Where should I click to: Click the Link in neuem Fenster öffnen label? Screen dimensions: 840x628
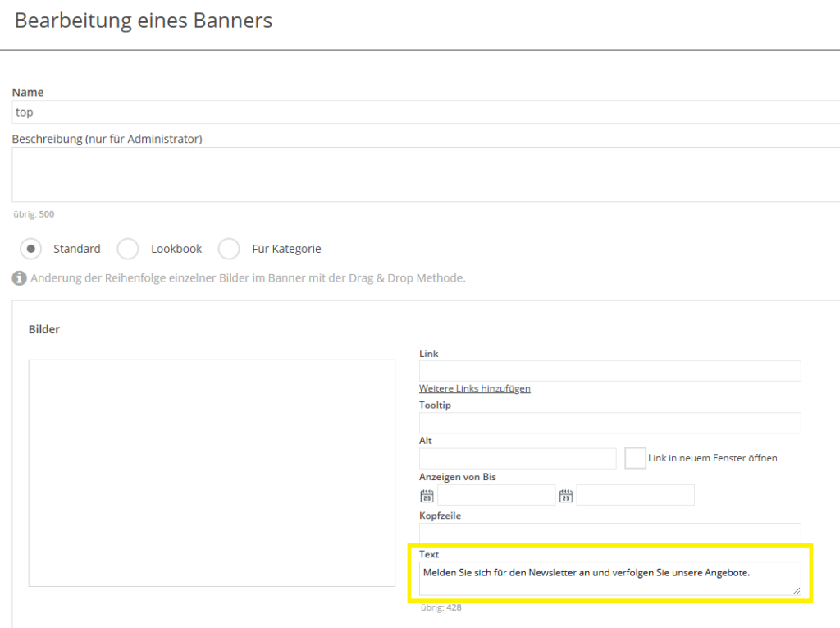click(x=713, y=458)
